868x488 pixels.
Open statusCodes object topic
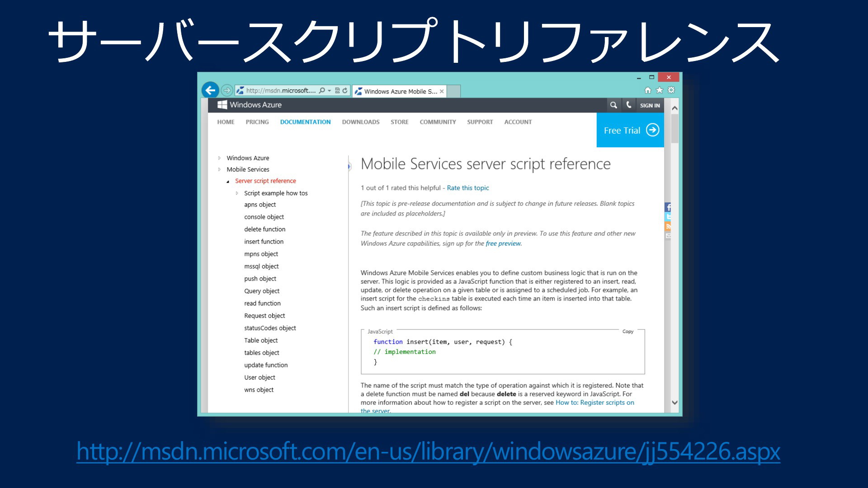click(270, 328)
